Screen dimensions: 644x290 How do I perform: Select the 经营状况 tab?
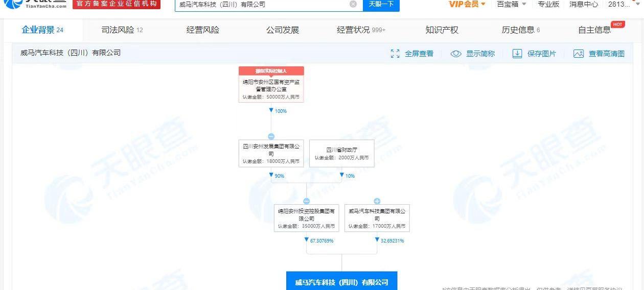[361, 30]
